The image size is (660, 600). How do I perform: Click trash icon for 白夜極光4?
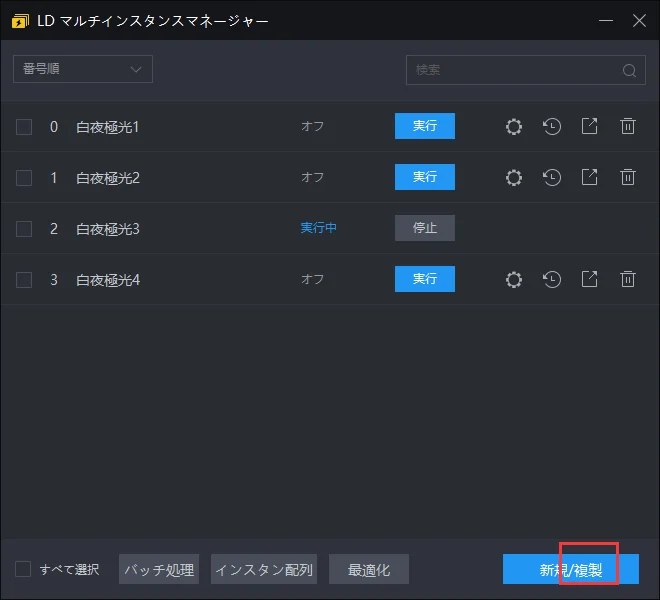pos(628,279)
